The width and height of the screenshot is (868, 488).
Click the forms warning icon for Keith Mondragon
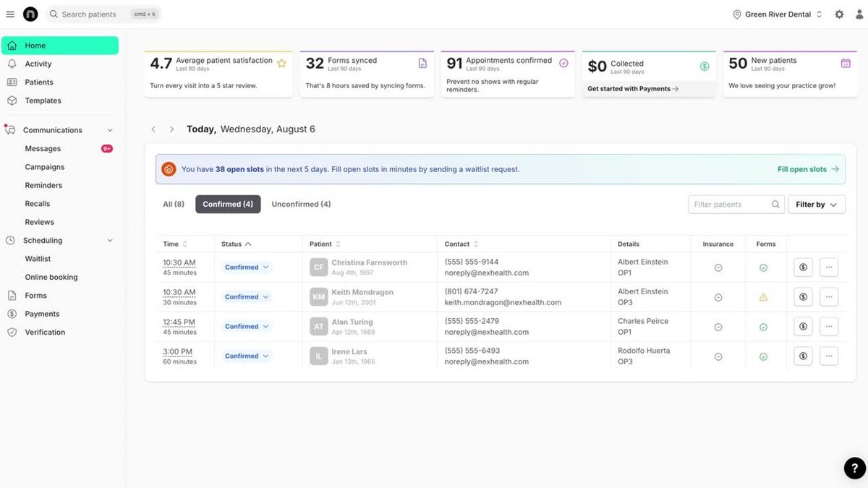point(763,297)
